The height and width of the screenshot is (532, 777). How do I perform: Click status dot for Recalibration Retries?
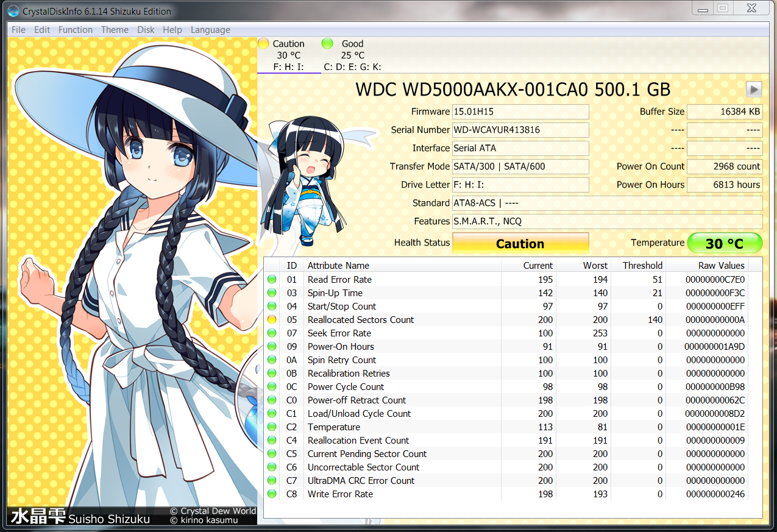pyautogui.click(x=272, y=374)
